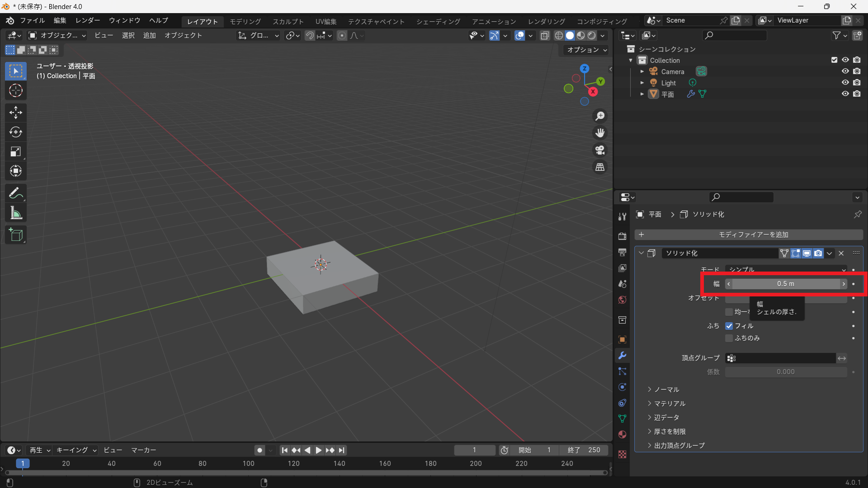Open the オプション dropdown
Screen dimensions: 868x488
click(x=587, y=50)
